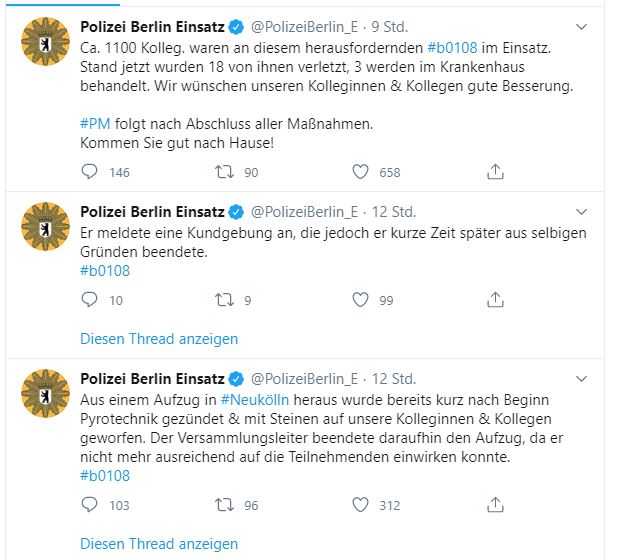This screenshot has height=560, width=617.
Task: Retweet the tweet with 9 retweets
Action: click(225, 300)
